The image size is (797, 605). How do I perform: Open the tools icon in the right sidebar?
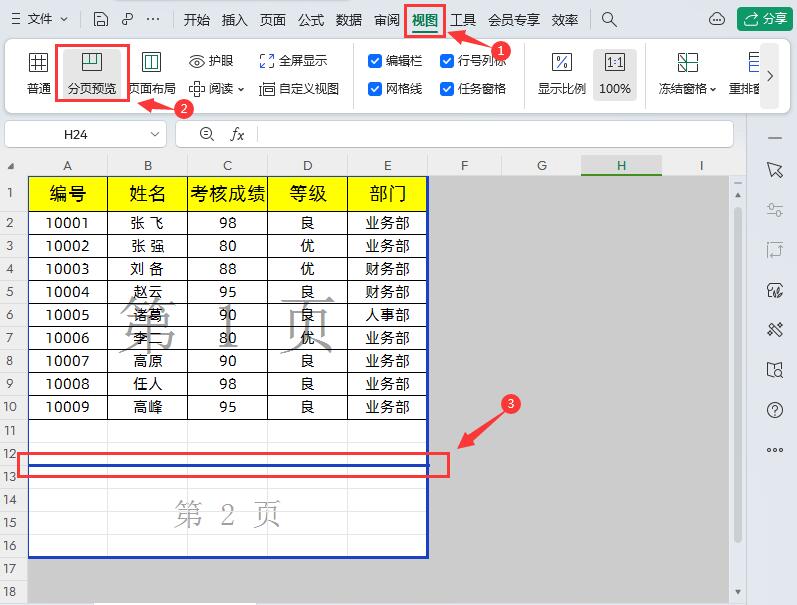[x=775, y=329]
